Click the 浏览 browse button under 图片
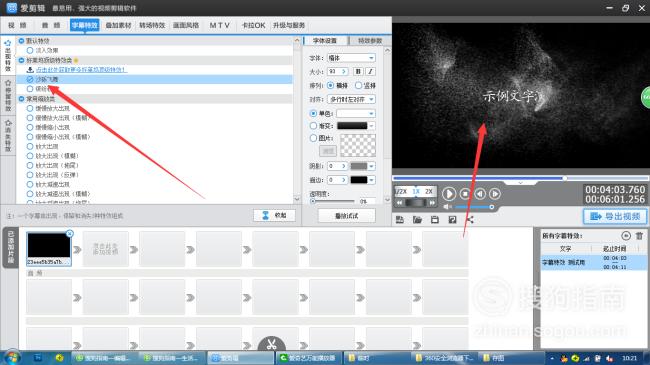Viewport: 650px width, 365px height. tap(327, 151)
